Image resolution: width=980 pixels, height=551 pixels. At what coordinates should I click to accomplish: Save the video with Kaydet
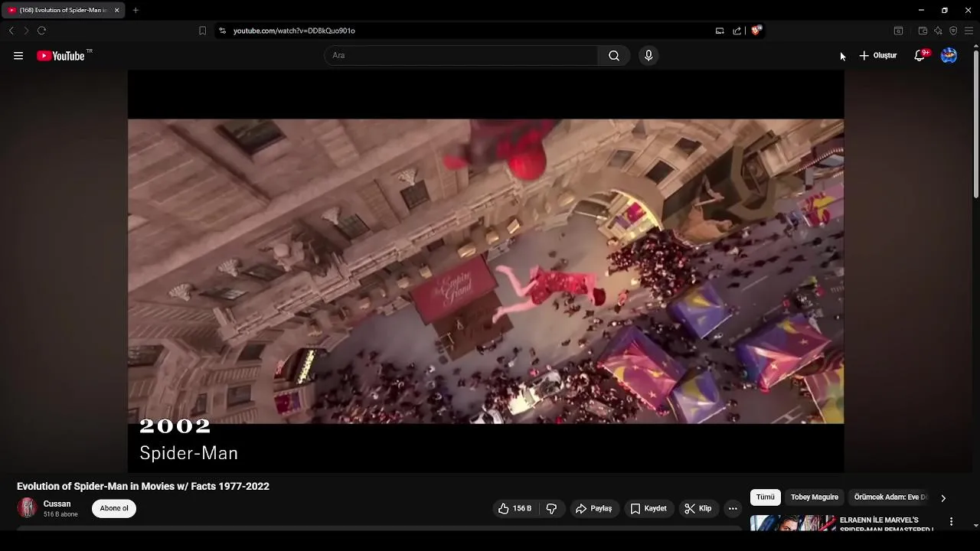(648, 508)
